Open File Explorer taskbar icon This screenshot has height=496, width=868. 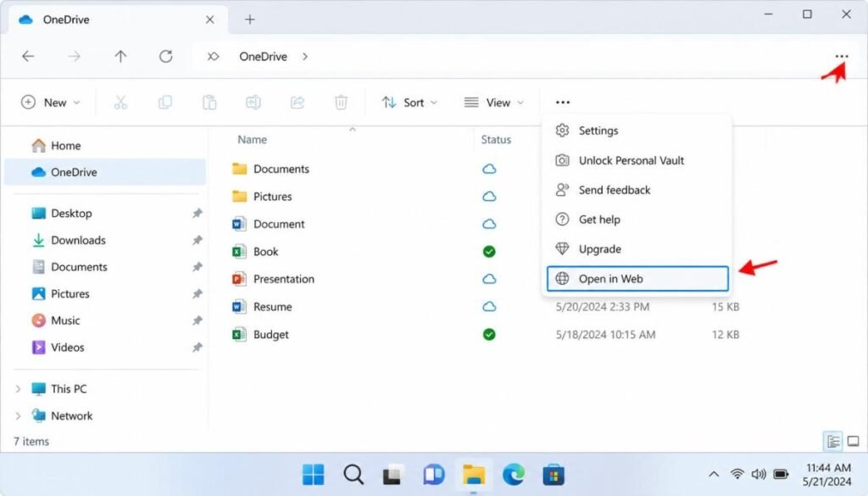474,475
